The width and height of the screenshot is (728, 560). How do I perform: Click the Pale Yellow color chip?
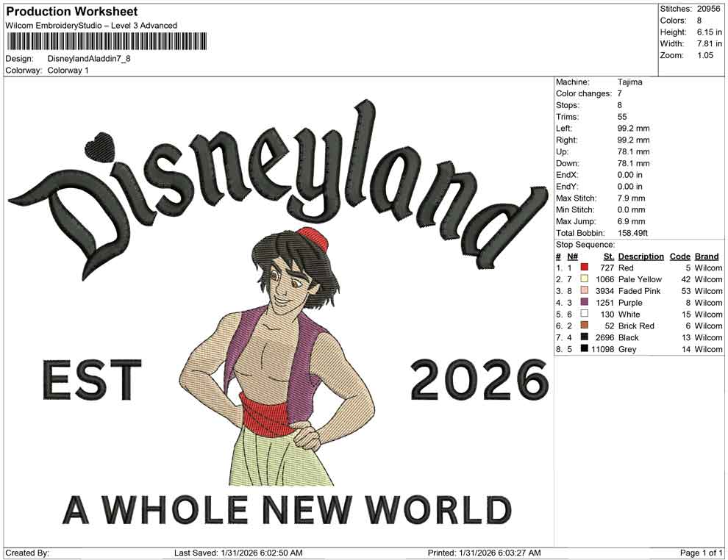point(583,279)
